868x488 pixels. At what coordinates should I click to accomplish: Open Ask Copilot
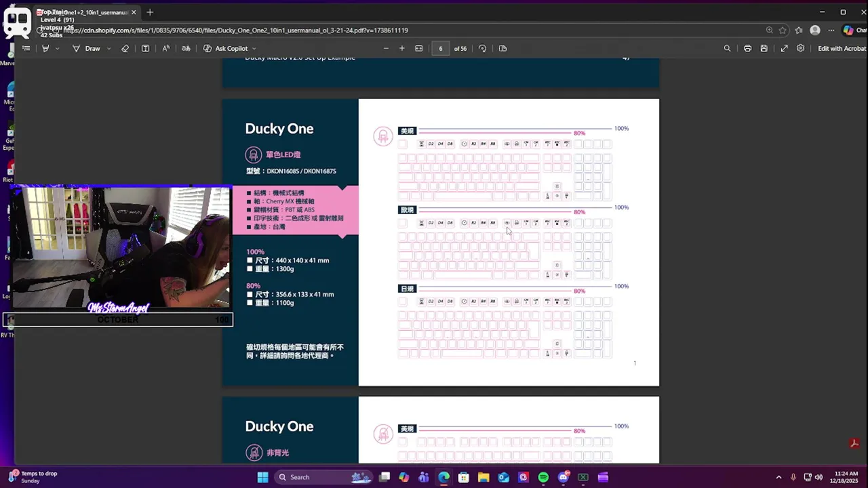point(226,48)
